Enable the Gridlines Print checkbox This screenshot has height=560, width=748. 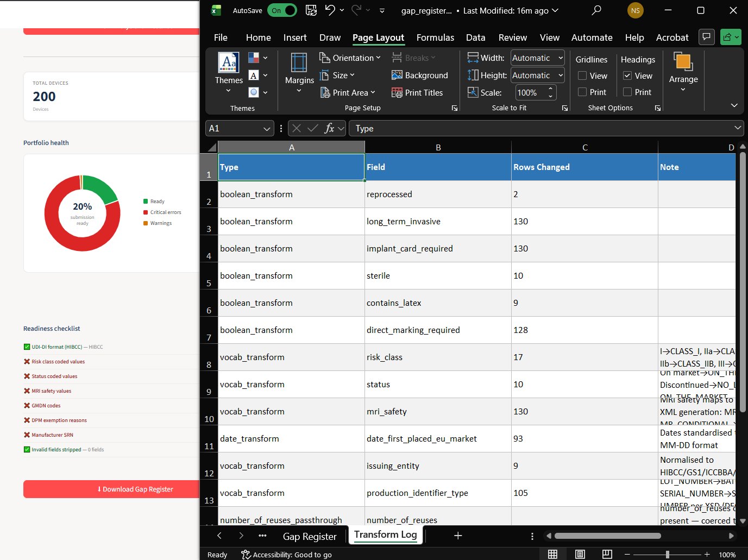point(582,92)
